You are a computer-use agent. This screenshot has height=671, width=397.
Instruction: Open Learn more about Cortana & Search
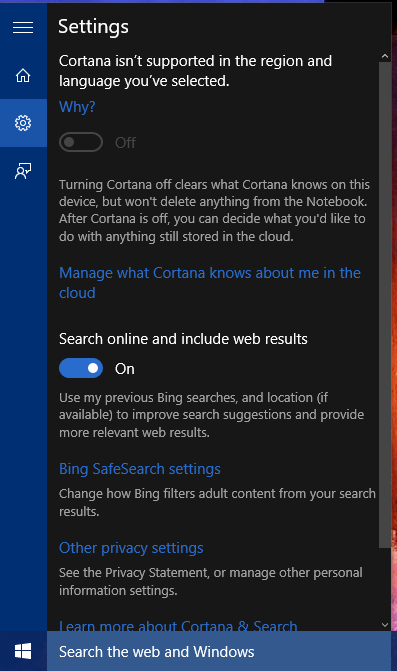(x=178, y=626)
